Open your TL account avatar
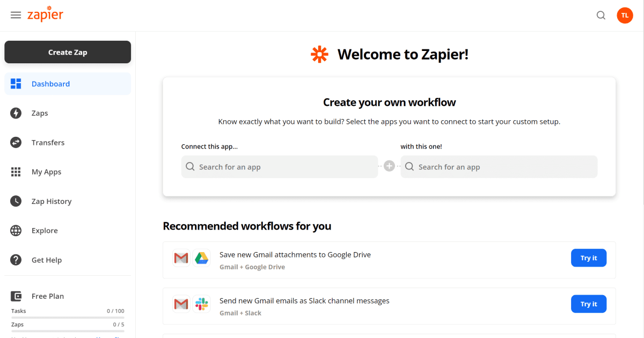Viewport: 644px width, 338px height. click(625, 15)
